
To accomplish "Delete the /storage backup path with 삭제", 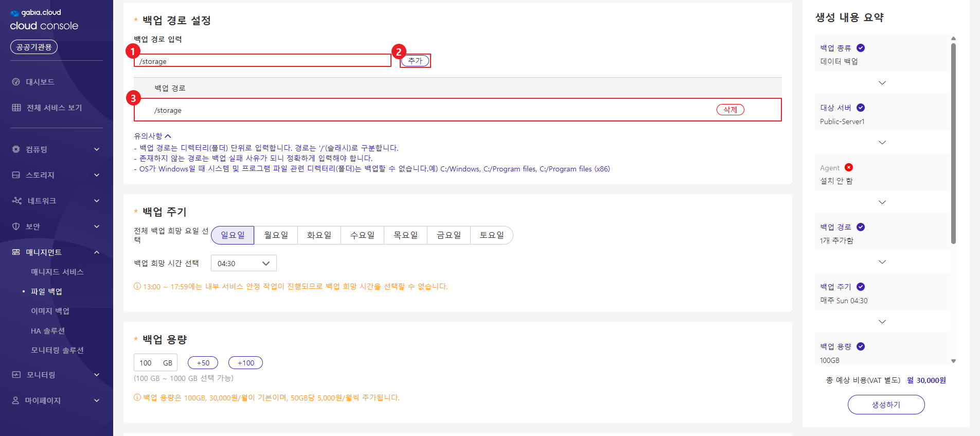I will pyautogui.click(x=730, y=110).
